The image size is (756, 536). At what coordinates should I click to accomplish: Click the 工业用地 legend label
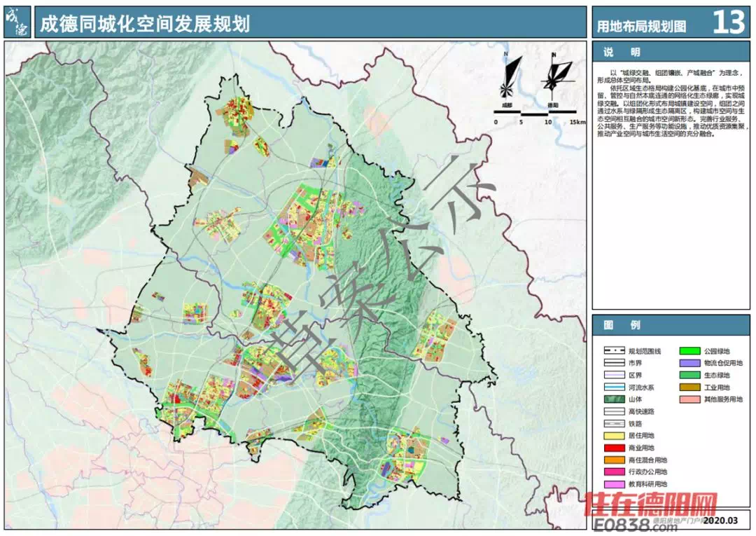click(717, 387)
